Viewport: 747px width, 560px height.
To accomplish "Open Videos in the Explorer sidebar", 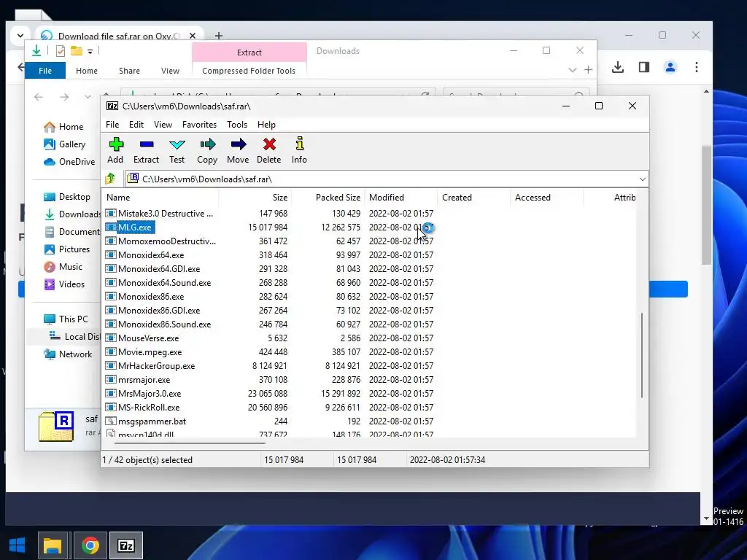I will click(x=64, y=284).
